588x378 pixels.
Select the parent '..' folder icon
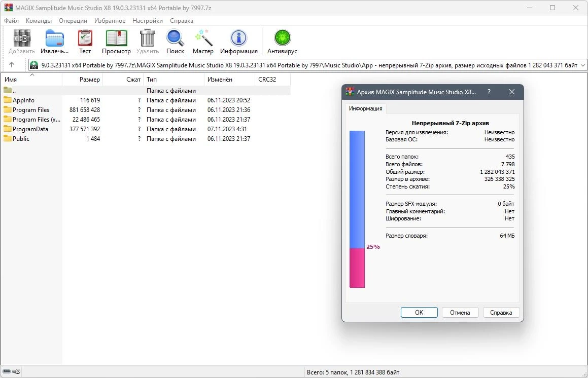8,90
